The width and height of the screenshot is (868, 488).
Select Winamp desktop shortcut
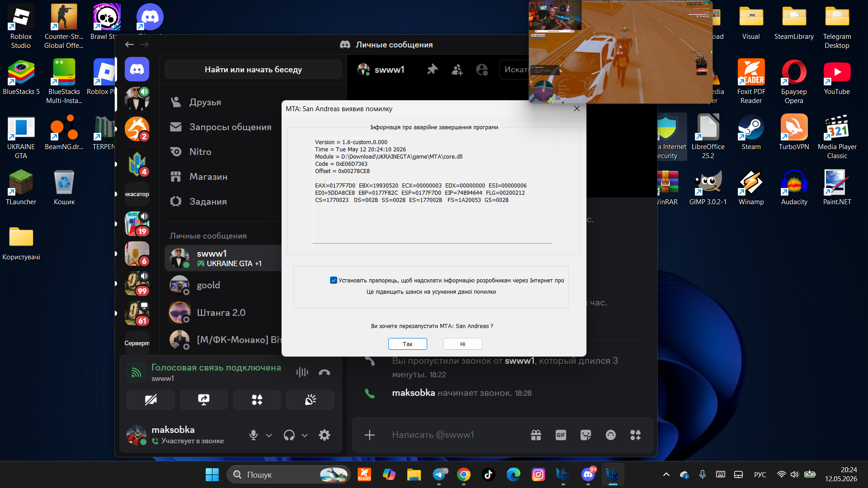pyautogui.click(x=751, y=188)
